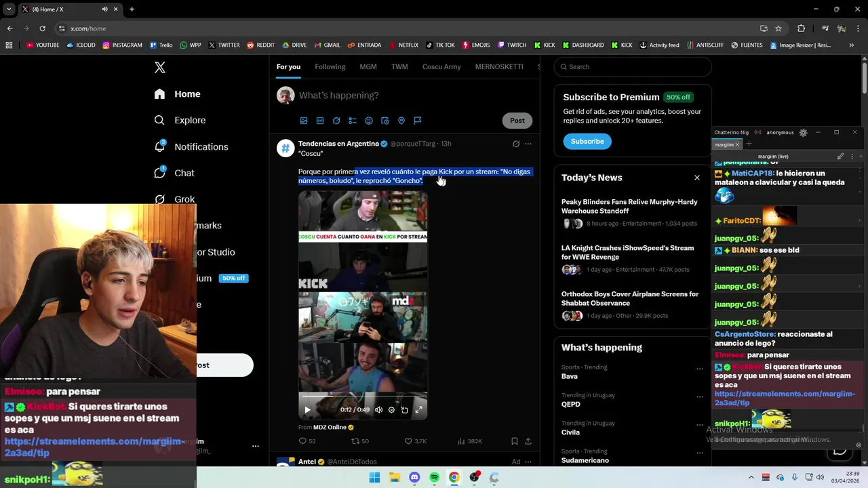Click the greyed Post button in composer

(517, 121)
